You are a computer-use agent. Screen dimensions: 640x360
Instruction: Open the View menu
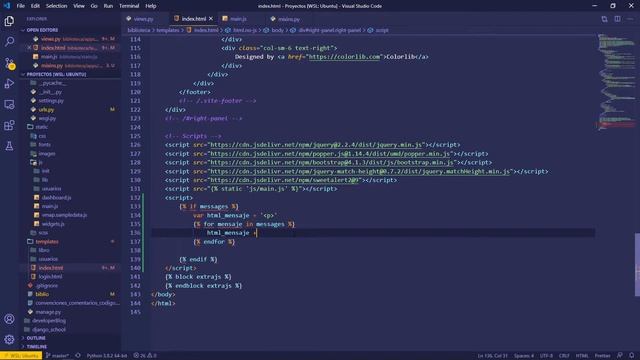pos(79,6)
